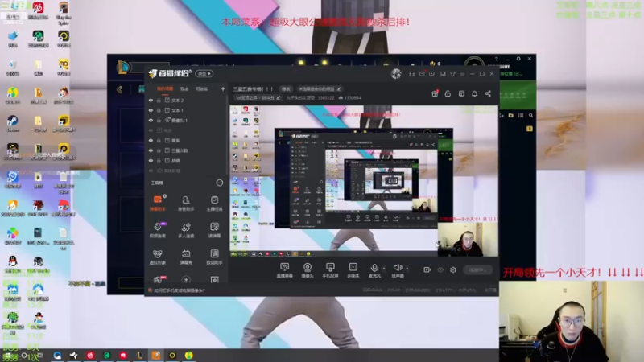Toggle the lock on the 摄像头 1 layer
Viewport: 644px width, 362px height.
coord(159,120)
